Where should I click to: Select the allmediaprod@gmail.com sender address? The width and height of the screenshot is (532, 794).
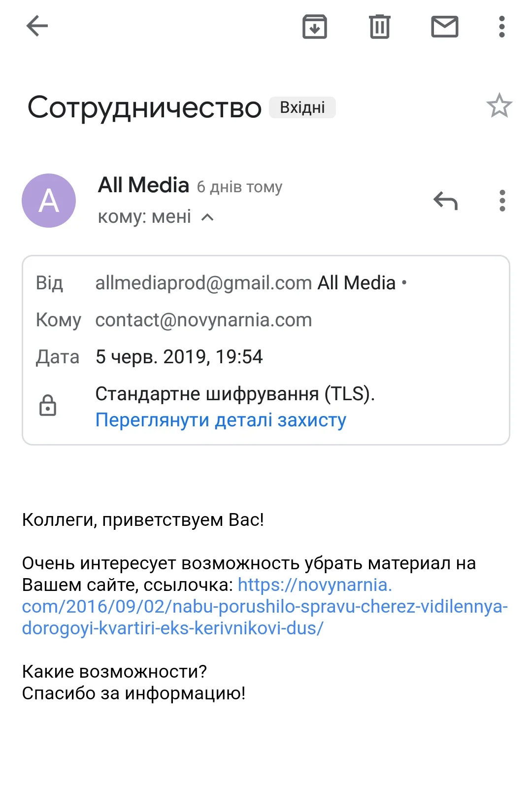tap(203, 283)
